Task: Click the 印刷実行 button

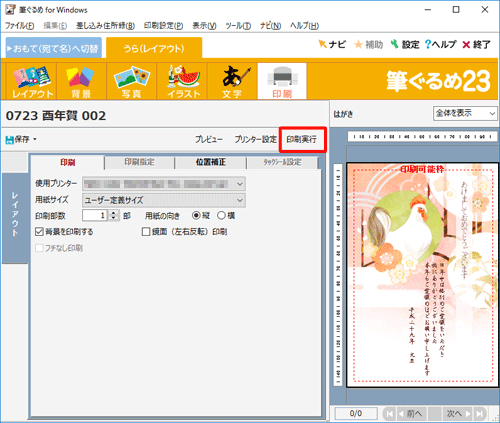Action: tap(302, 139)
